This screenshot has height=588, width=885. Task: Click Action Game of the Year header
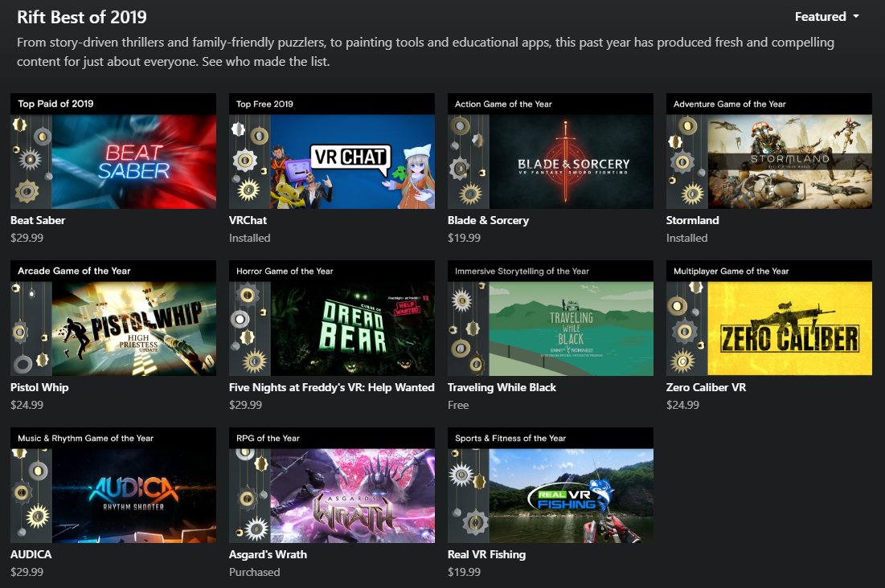pos(503,104)
